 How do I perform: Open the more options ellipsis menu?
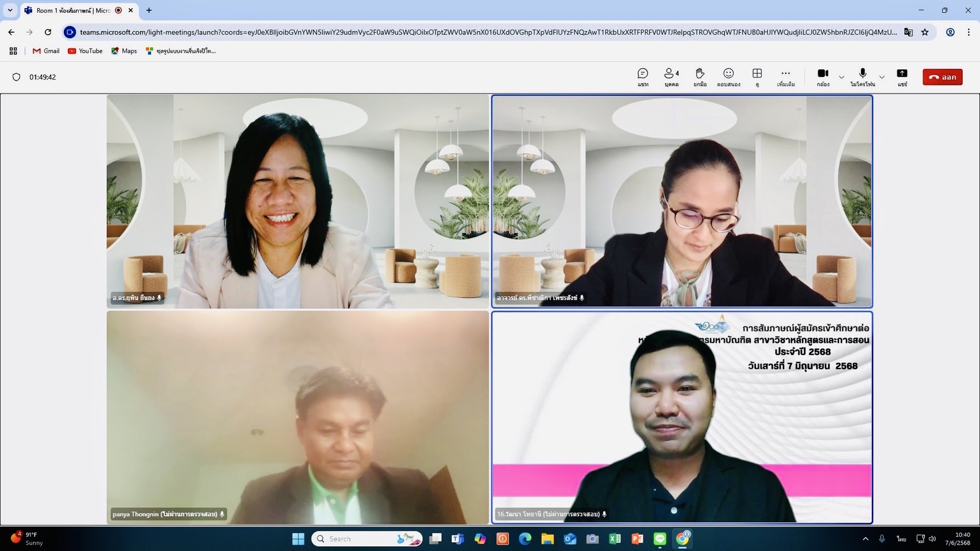pyautogui.click(x=785, y=77)
